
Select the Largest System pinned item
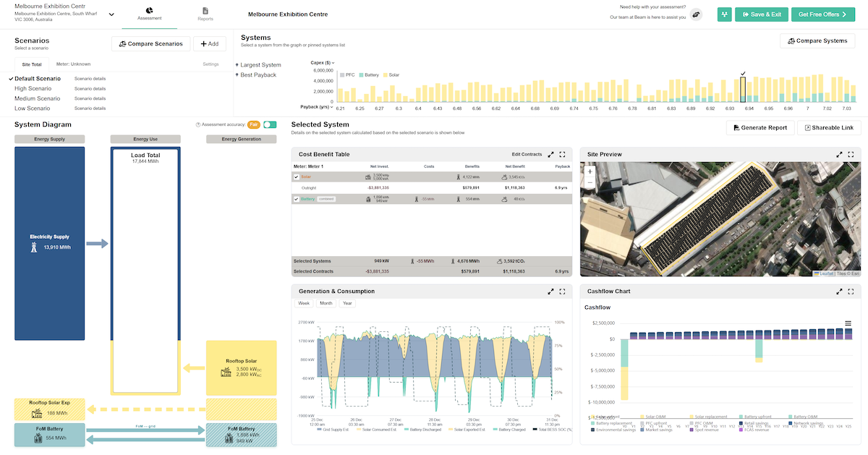point(259,64)
